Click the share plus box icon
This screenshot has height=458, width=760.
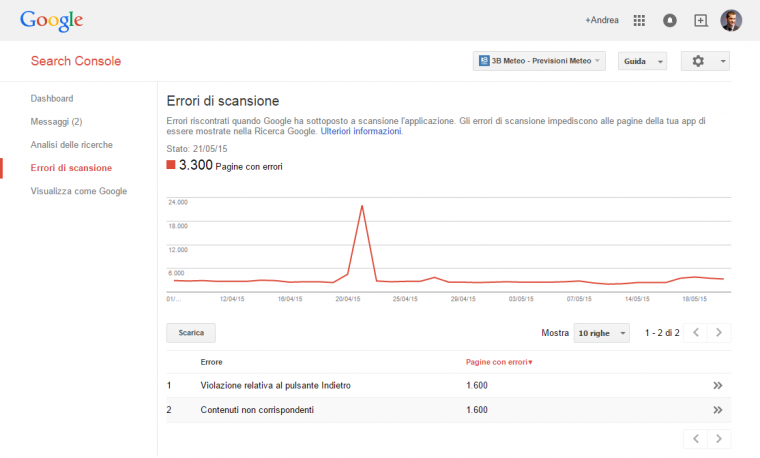pos(700,20)
